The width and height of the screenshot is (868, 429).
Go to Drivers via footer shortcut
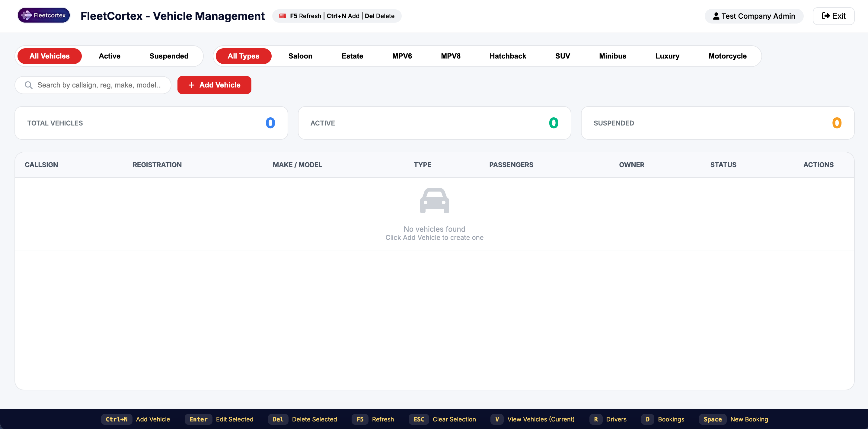[x=608, y=419]
